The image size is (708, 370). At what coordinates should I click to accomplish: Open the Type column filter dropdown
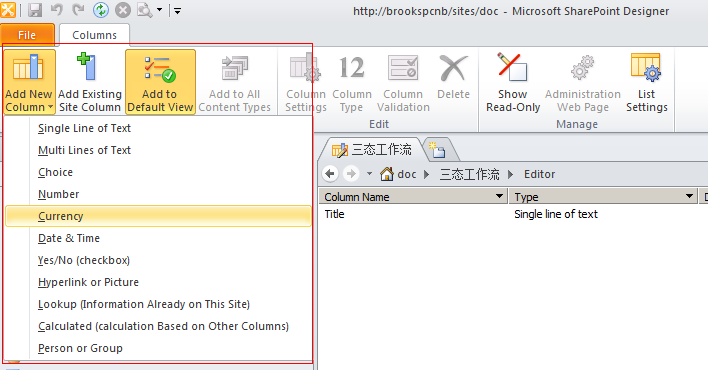[x=689, y=196]
